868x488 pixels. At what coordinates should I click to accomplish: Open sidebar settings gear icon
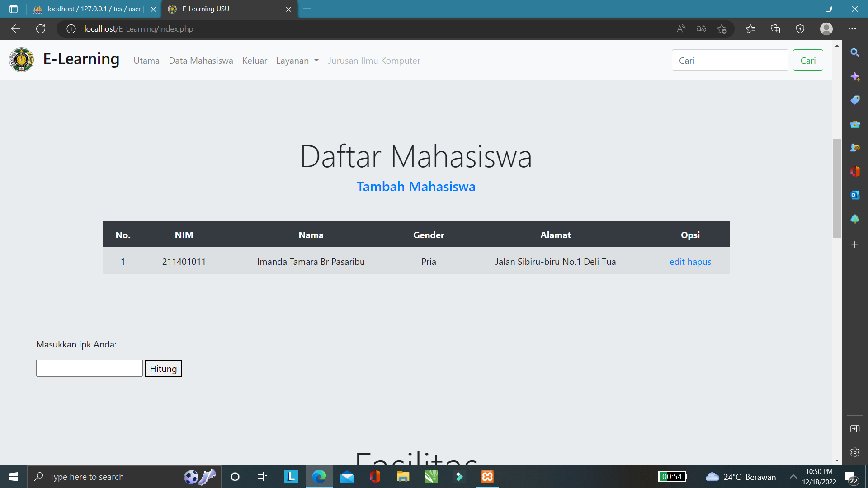pos(854,452)
